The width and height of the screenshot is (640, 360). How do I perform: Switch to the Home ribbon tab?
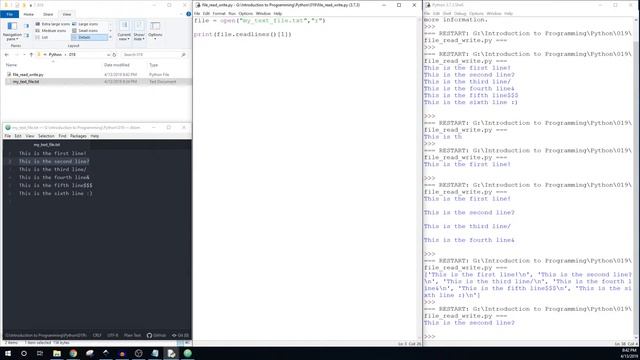[x=29, y=14]
